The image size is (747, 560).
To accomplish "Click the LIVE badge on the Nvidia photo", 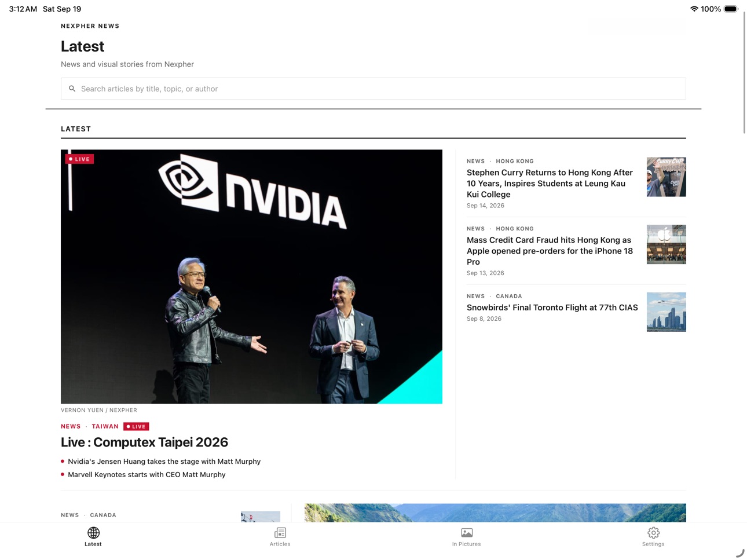I will (x=79, y=159).
